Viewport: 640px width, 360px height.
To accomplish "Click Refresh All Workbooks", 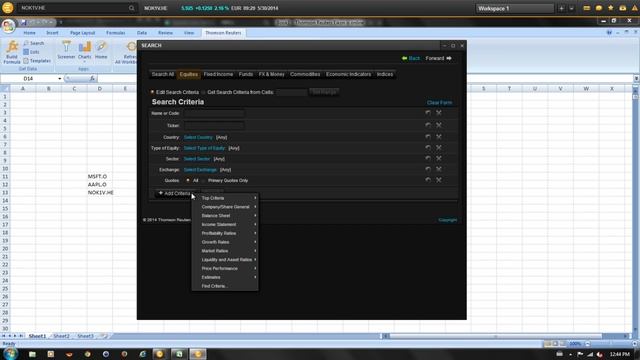I will coord(127,53).
